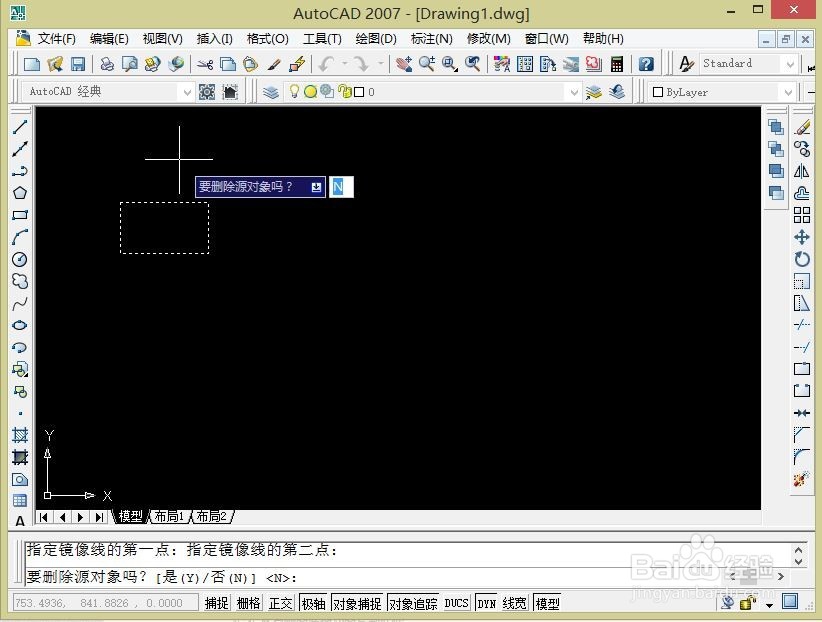Select the Fillet modify tool
This screenshot has width=822, height=622.
[x=802, y=457]
